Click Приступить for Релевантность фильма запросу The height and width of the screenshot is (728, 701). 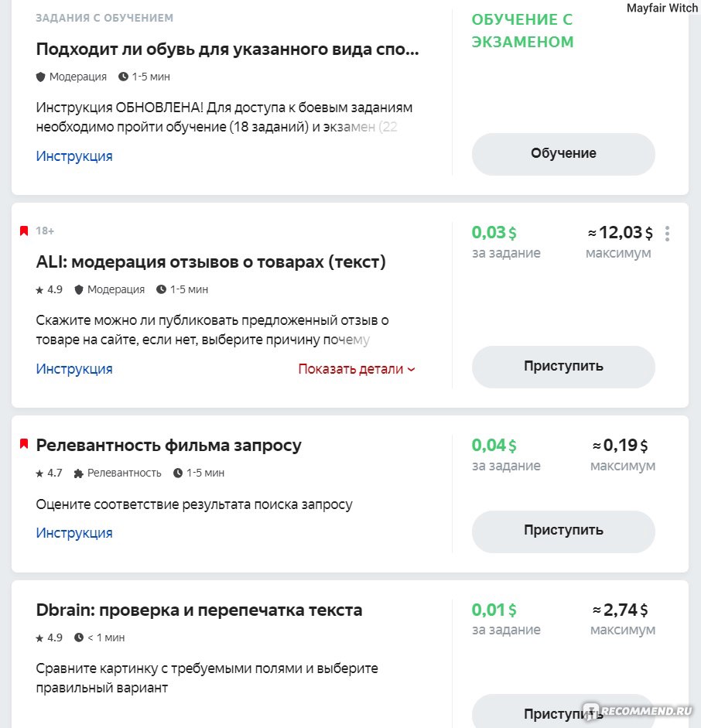click(x=563, y=531)
